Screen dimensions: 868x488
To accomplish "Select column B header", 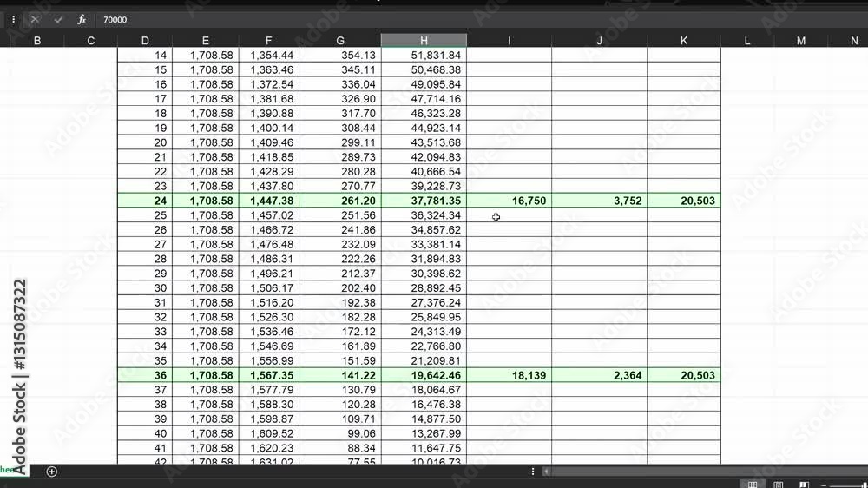I will [x=37, y=41].
